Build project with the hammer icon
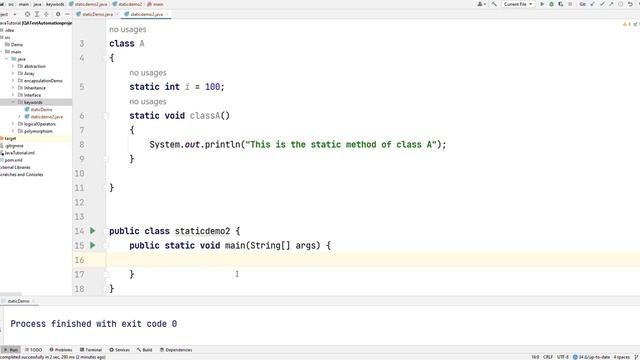640x360 pixels. pos(494,4)
